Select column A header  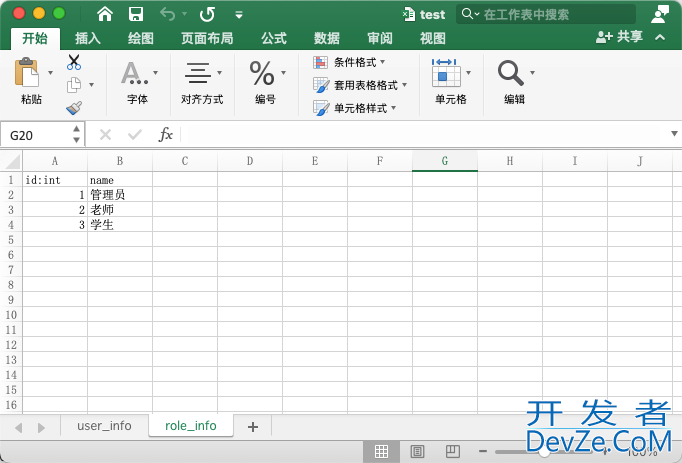click(x=55, y=161)
